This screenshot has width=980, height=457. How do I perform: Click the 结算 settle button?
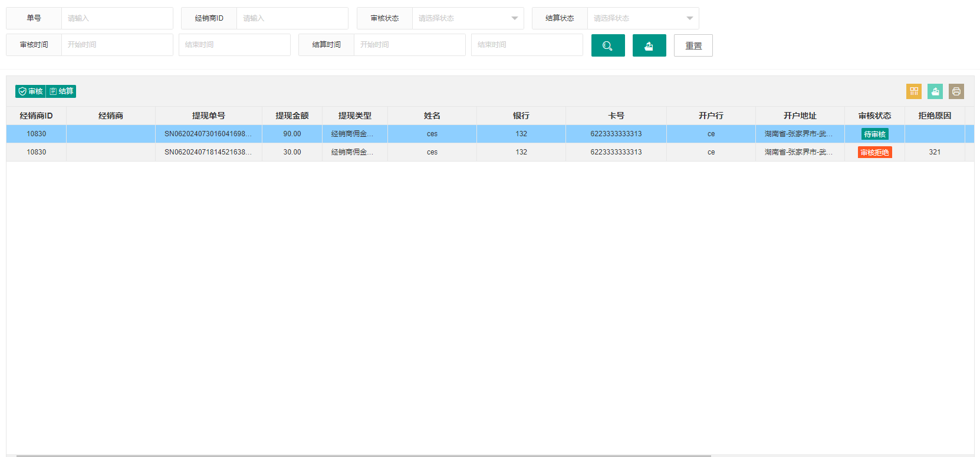tap(61, 91)
